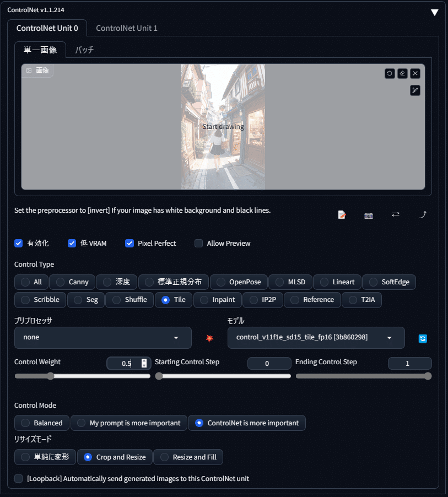Select the T2IA control type
The width and height of the screenshot is (448, 497).
pyautogui.click(x=361, y=300)
